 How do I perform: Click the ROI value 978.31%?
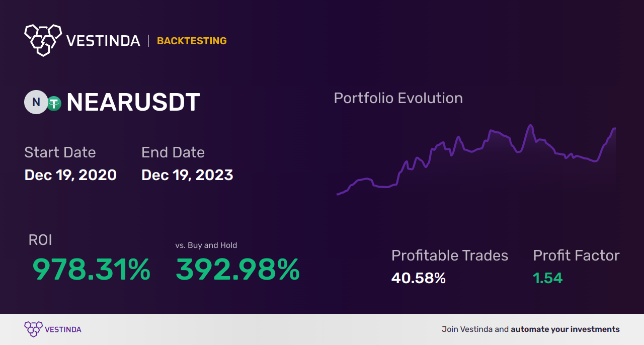click(x=91, y=270)
